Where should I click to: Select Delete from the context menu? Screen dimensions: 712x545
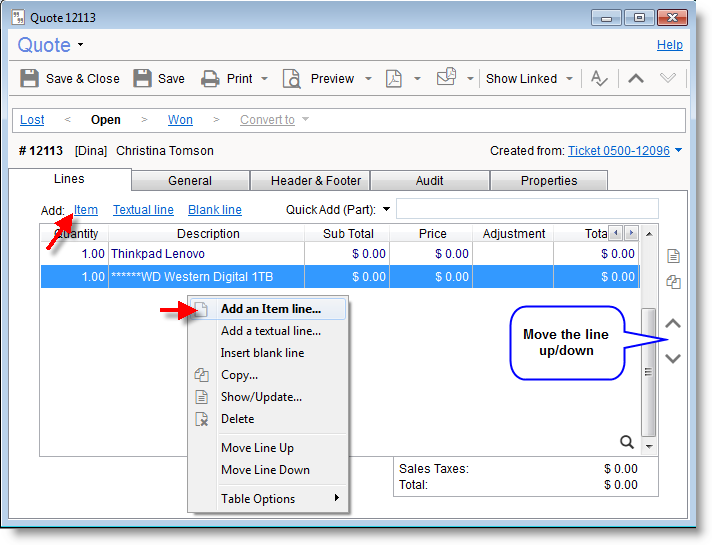[238, 419]
